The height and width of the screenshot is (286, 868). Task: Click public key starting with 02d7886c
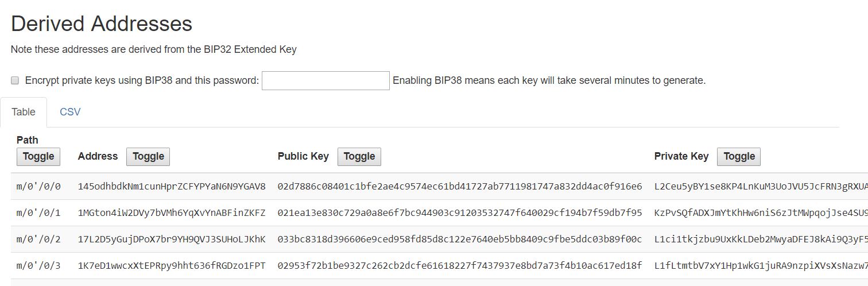click(459, 187)
